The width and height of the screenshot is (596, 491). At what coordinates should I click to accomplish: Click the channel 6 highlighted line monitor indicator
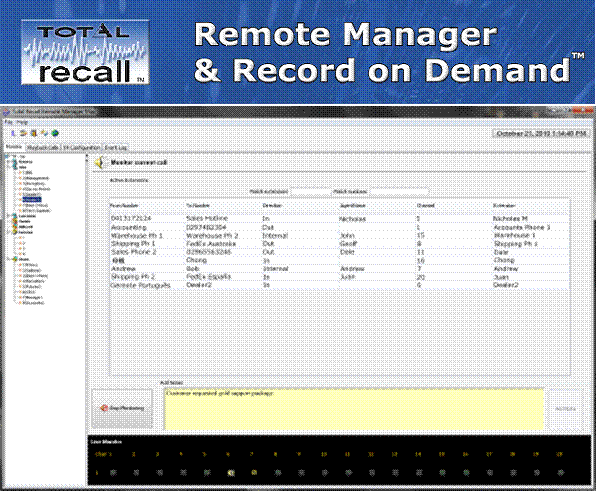[231, 473]
